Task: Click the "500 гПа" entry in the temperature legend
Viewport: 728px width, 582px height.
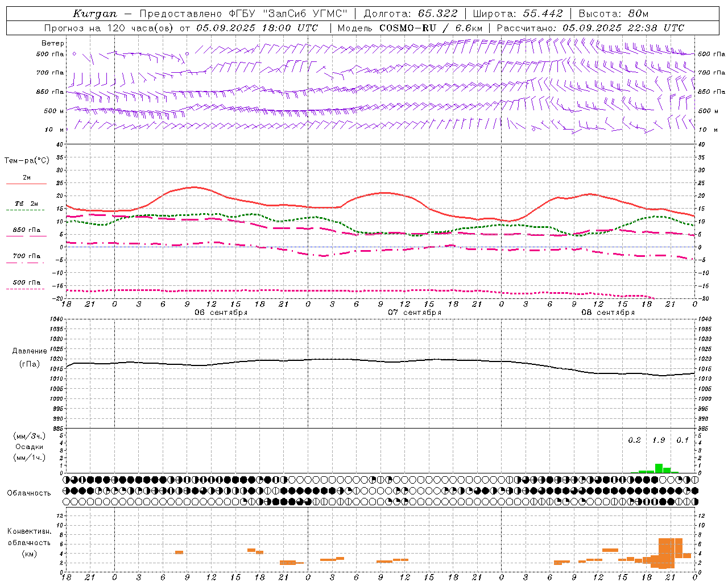Action: click(x=26, y=282)
